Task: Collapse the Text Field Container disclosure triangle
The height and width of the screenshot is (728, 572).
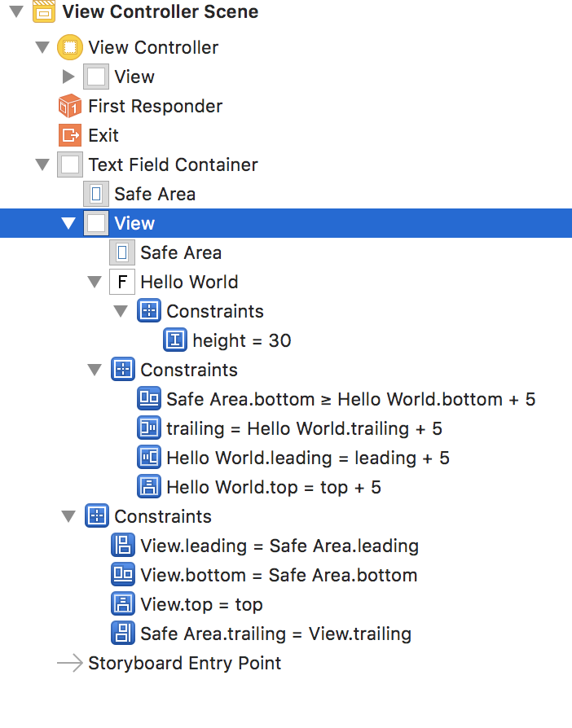Action: pos(42,164)
